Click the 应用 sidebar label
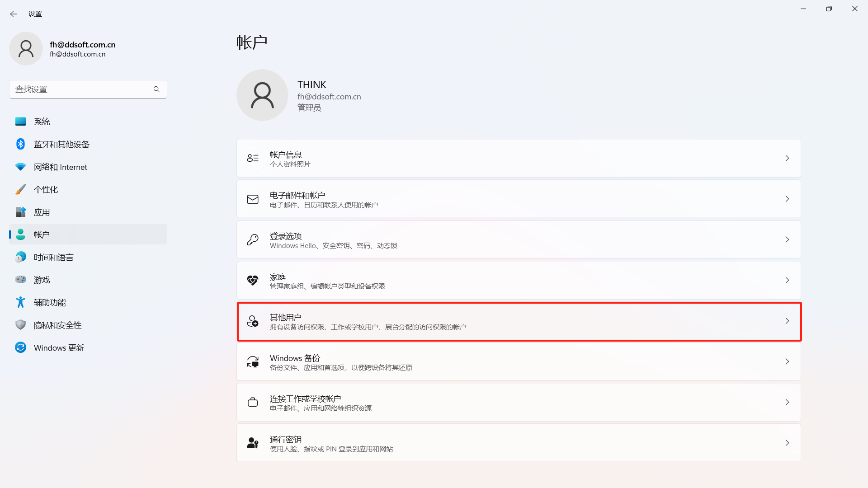Image resolution: width=868 pixels, height=488 pixels. (x=42, y=212)
